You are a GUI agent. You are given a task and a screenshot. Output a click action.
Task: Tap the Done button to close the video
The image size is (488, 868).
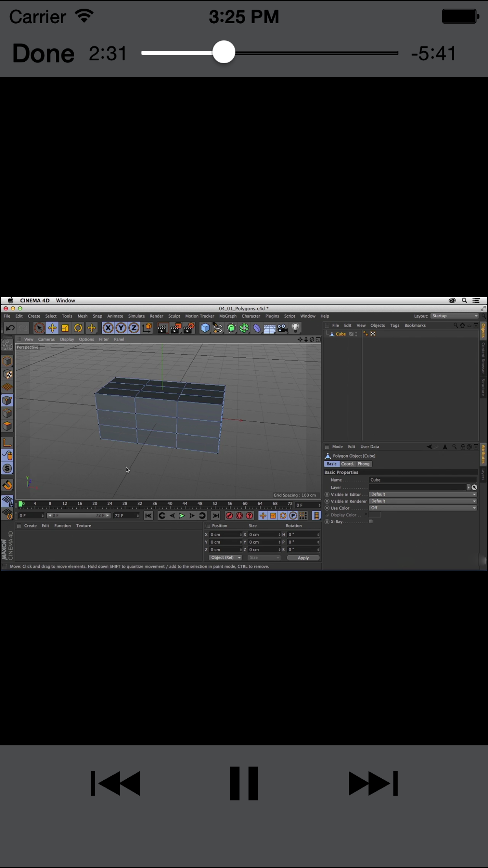[x=43, y=53]
